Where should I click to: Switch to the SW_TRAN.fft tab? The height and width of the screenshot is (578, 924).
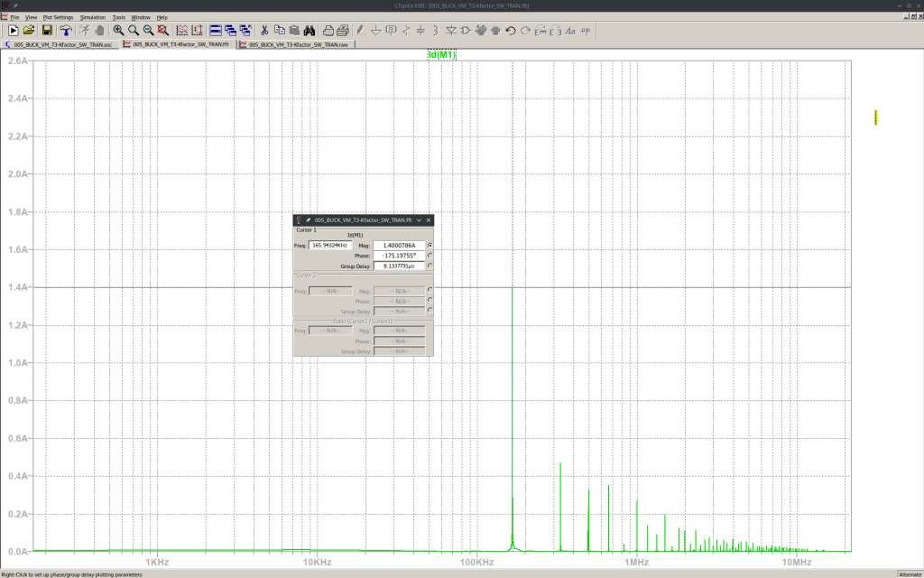point(179,44)
